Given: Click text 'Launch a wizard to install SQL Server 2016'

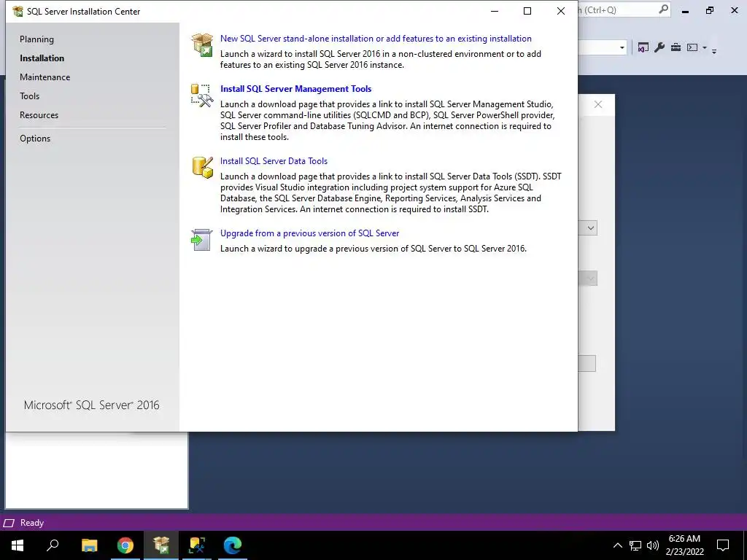Looking at the screenshot, I should coord(381,60).
